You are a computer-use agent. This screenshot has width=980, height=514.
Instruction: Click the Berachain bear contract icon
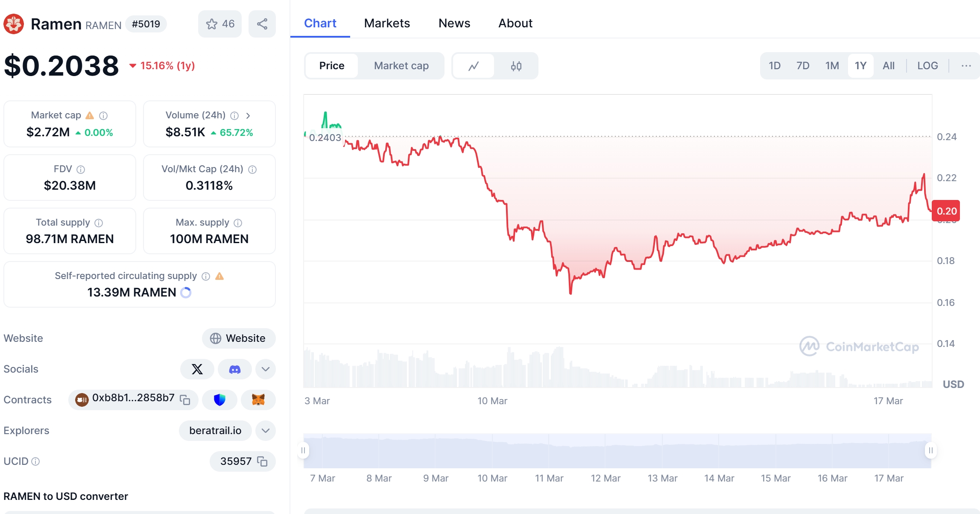click(x=82, y=400)
